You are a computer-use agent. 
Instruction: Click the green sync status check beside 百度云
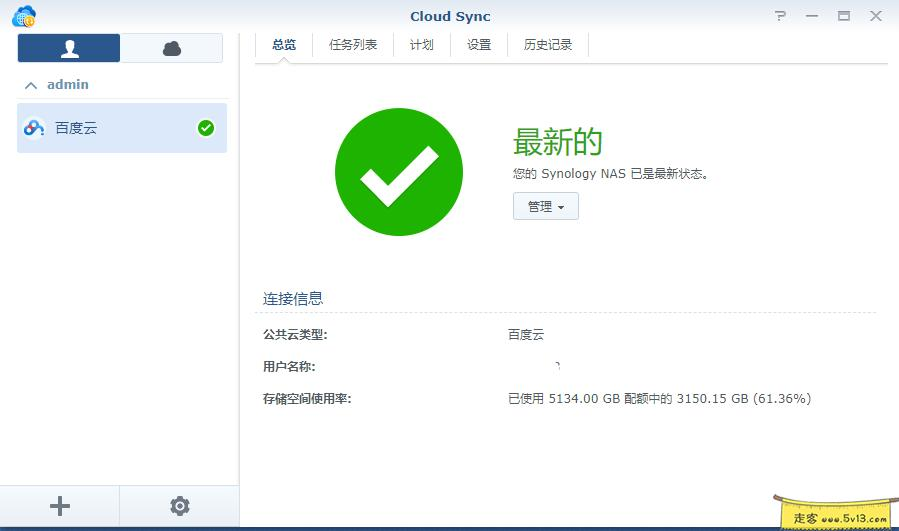pyautogui.click(x=206, y=128)
